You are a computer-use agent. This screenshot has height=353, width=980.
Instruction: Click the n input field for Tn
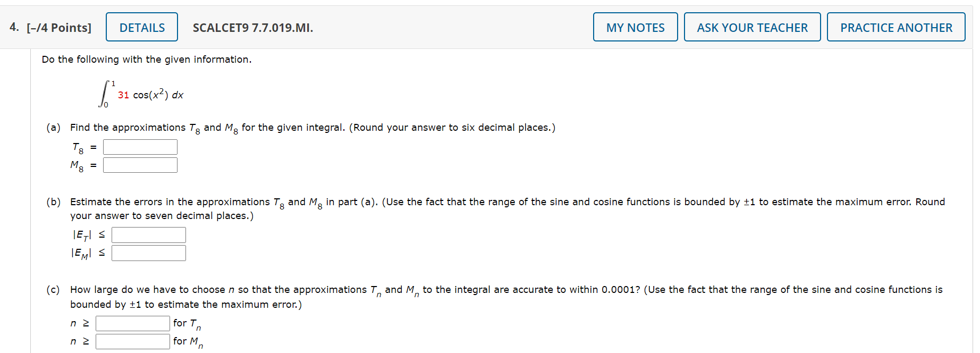[132, 323]
